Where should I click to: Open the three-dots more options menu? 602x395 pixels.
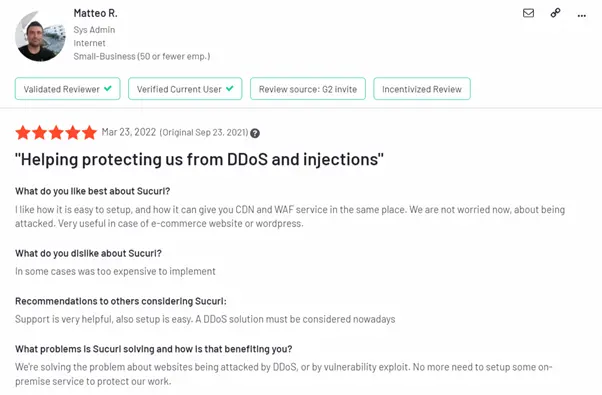pyautogui.click(x=582, y=16)
